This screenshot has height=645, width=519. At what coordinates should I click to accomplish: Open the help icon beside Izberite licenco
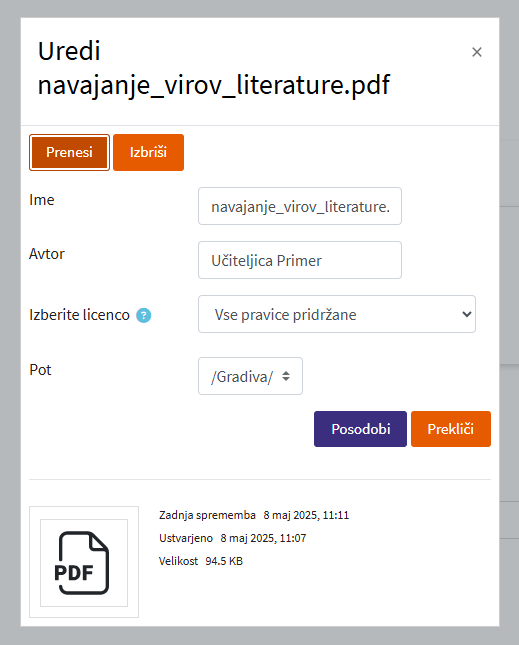pos(144,316)
